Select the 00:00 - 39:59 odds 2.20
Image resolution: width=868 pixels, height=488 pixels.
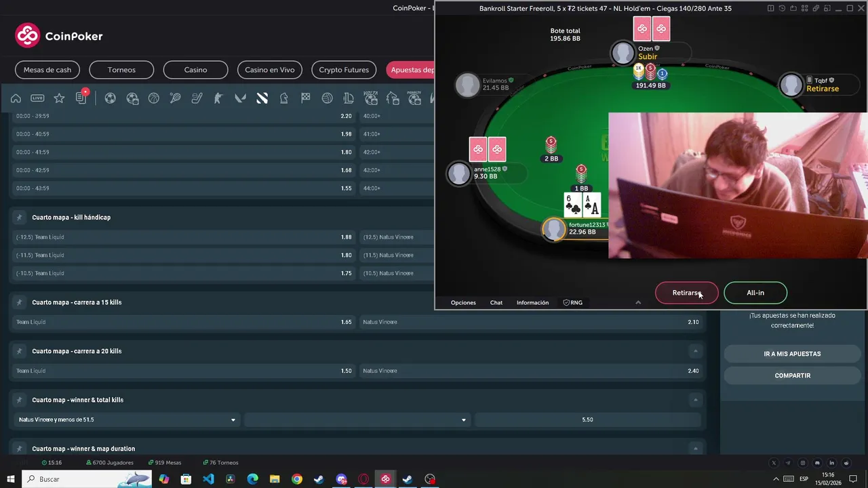point(184,116)
